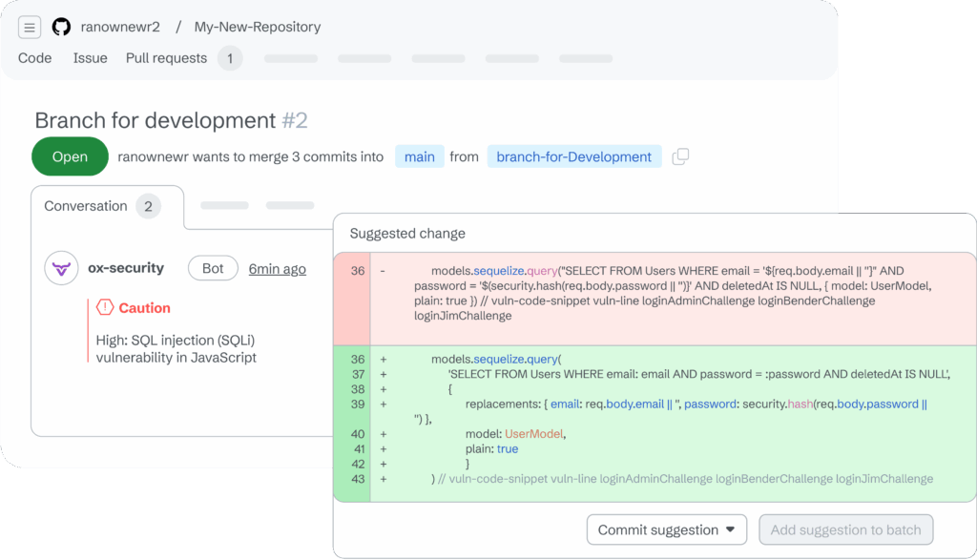Switch to the Code tab
977x560 pixels.
pyautogui.click(x=34, y=58)
